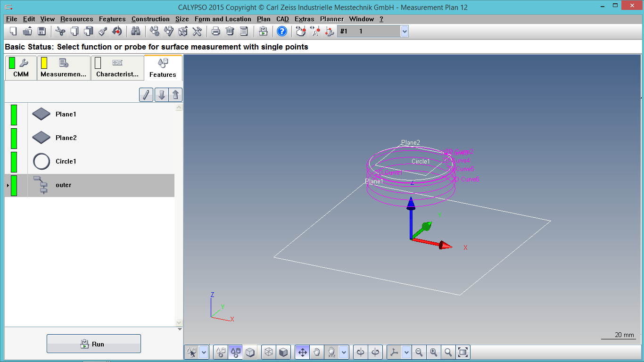Select the pan hand tool in the view toolbar
This screenshot has height=362, width=644.
point(316,352)
